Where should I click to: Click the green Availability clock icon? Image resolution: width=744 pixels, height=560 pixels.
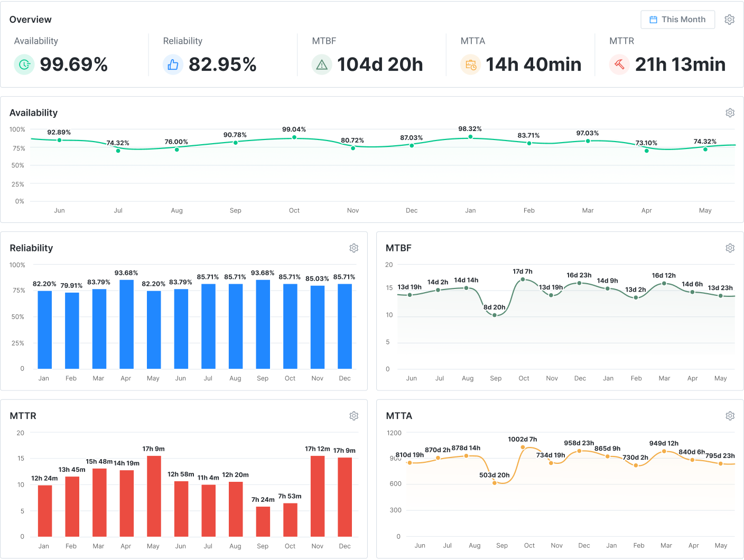[x=24, y=64]
